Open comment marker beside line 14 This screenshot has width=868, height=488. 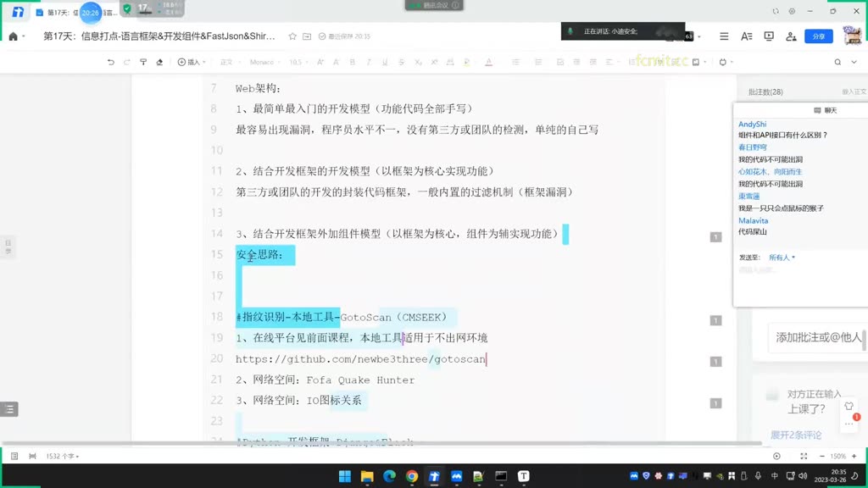[x=715, y=237]
